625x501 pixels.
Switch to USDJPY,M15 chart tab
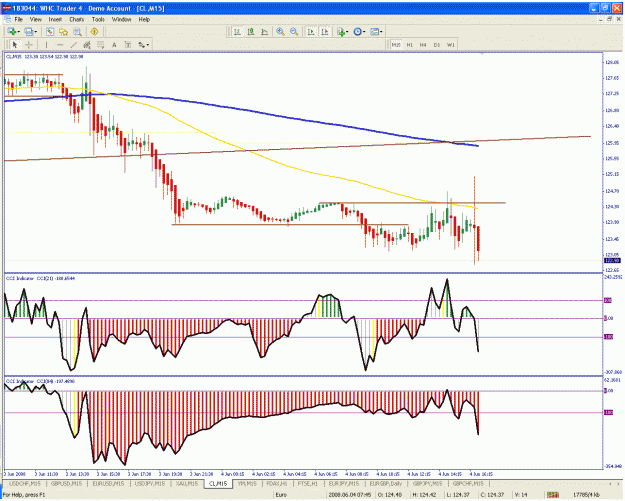(x=149, y=483)
